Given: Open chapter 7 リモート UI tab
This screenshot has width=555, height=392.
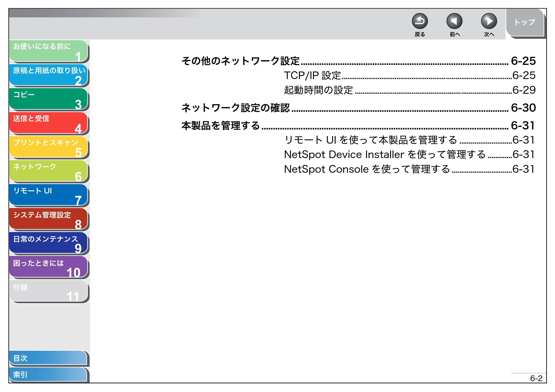Looking at the screenshot, I should (49, 195).
